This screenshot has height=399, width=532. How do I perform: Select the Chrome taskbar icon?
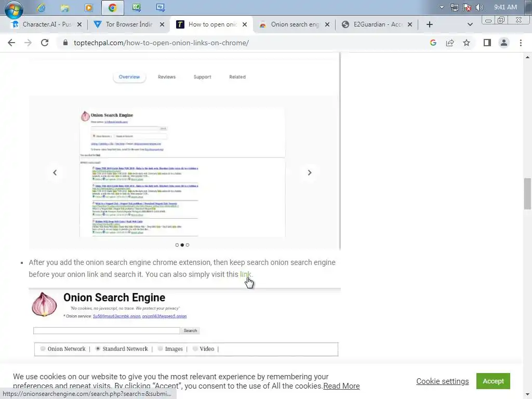click(112, 7)
